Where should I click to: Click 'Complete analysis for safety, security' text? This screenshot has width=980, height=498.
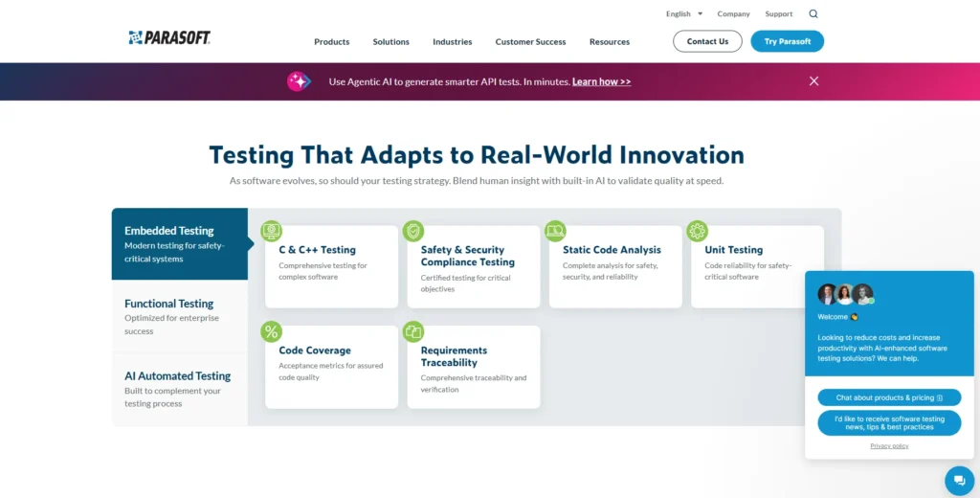click(610, 271)
